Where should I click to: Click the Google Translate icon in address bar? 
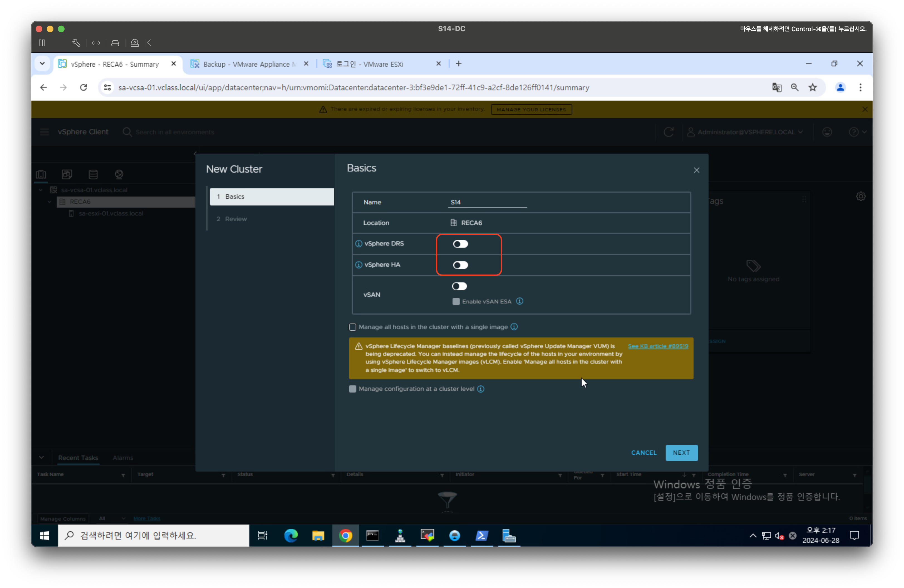(776, 87)
